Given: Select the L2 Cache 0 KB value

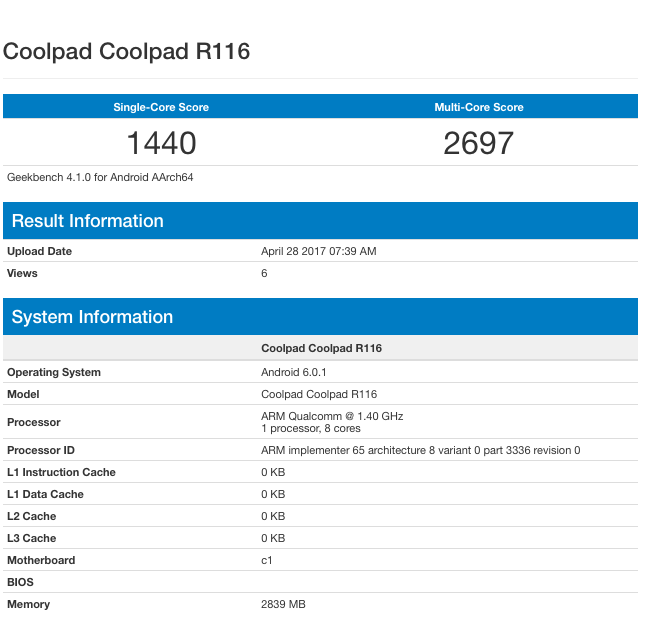Looking at the screenshot, I should [273, 516].
